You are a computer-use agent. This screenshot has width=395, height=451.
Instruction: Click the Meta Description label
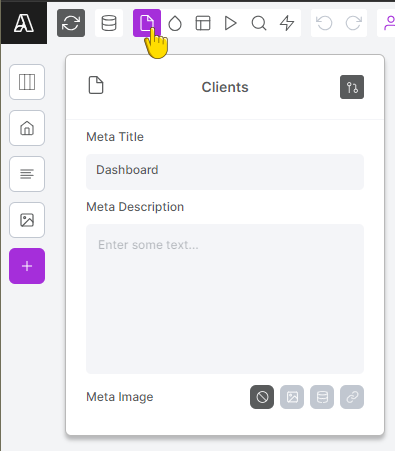tap(135, 207)
